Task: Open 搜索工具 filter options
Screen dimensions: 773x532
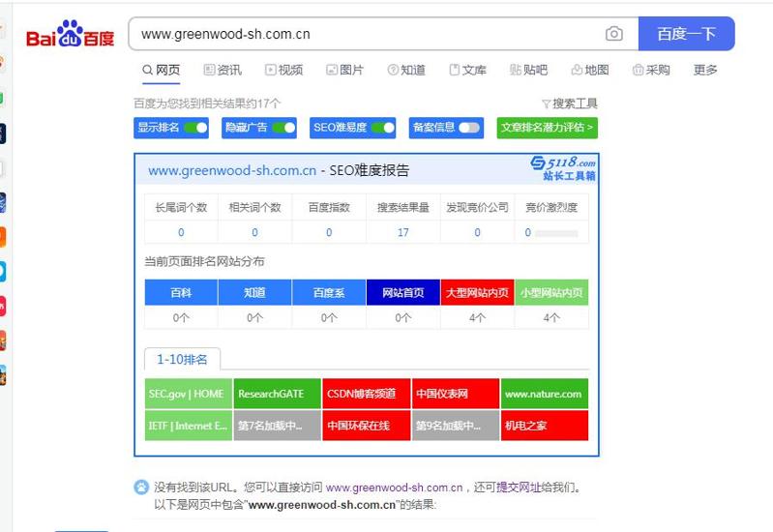Action: click(x=570, y=103)
